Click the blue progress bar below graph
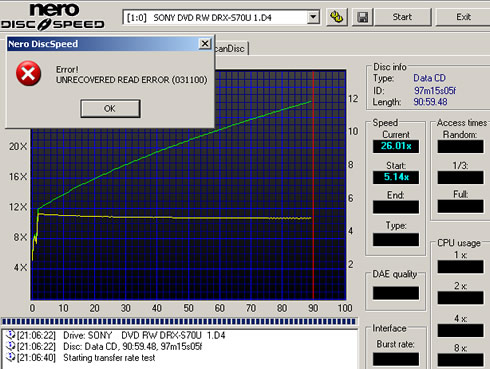 179,321
